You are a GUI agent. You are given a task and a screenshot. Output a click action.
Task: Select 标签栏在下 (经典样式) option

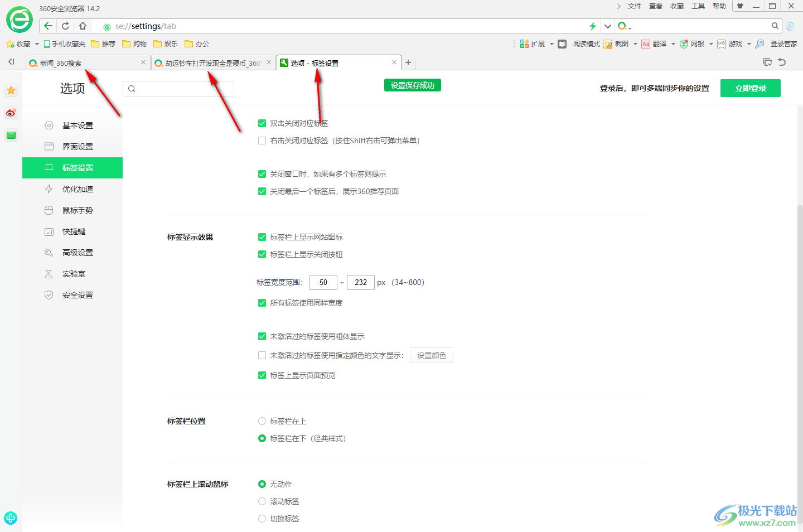[262, 438]
